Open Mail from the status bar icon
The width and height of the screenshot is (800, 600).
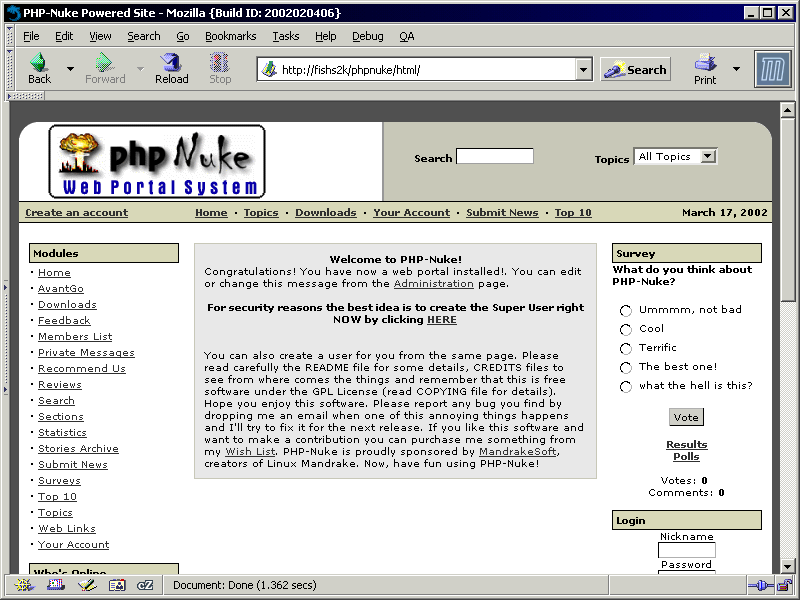(55, 585)
